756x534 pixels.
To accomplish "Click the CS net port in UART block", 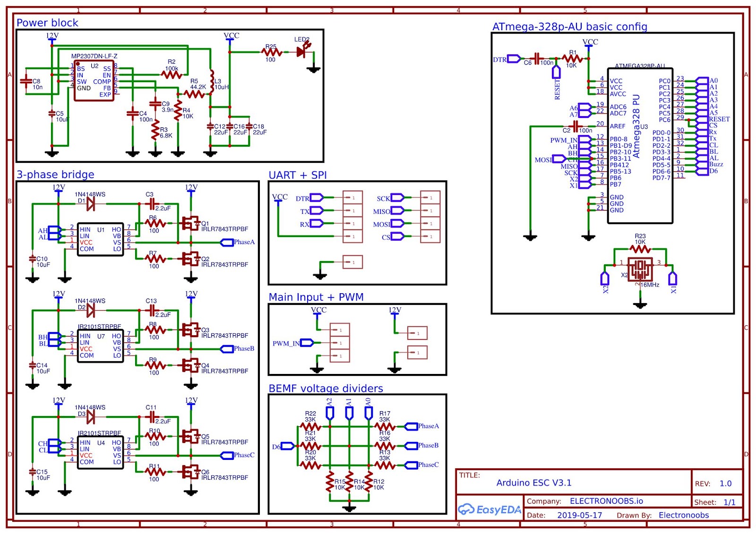I will point(397,237).
